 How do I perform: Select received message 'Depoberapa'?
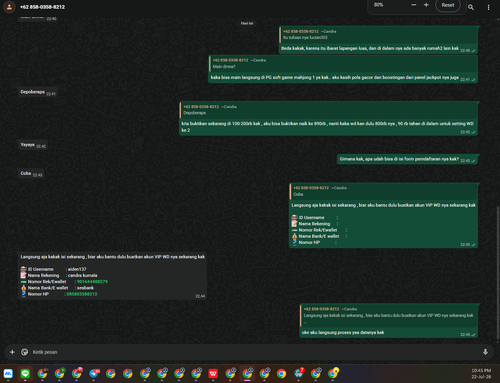(x=38, y=92)
